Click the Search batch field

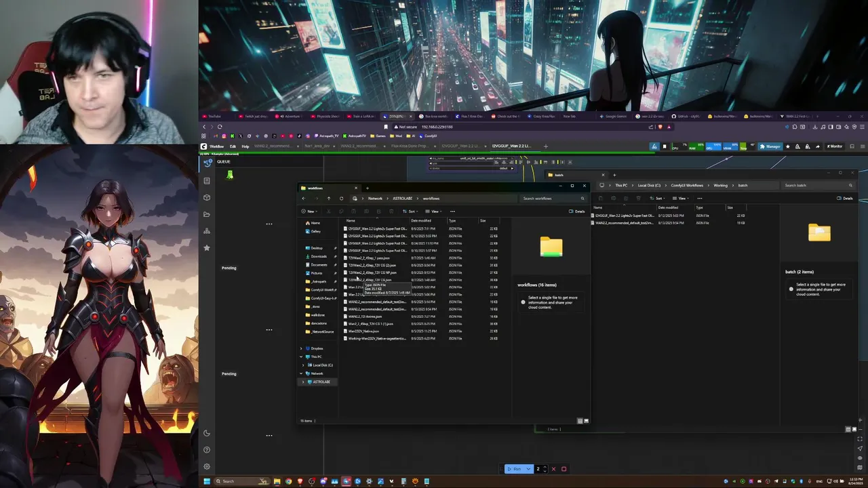818,185
